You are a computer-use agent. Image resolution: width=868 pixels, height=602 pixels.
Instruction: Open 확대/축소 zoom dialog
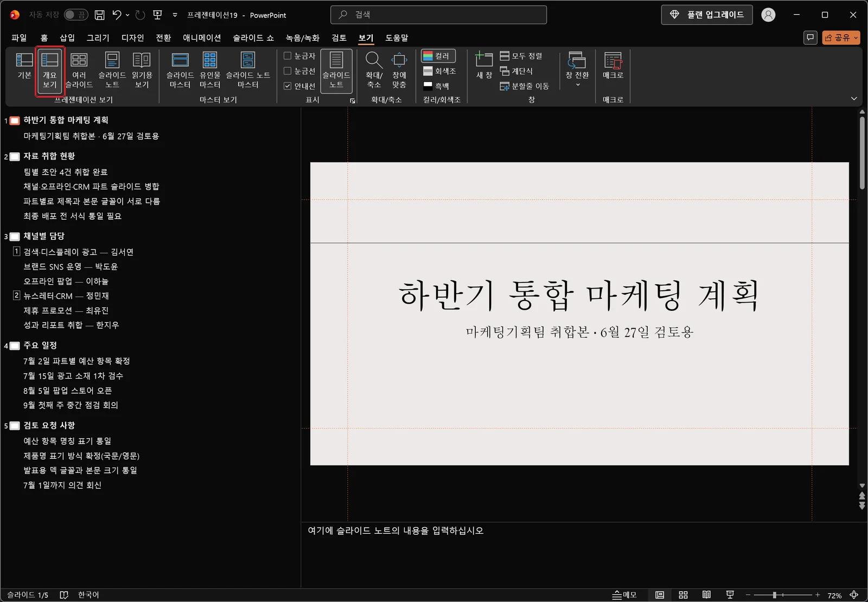click(x=374, y=71)
